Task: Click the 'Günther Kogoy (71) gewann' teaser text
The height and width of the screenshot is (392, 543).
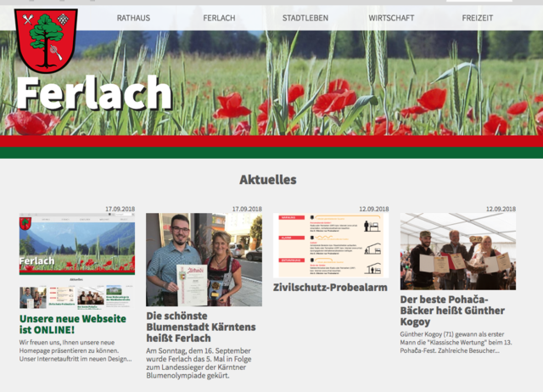Action: (456, 343)
